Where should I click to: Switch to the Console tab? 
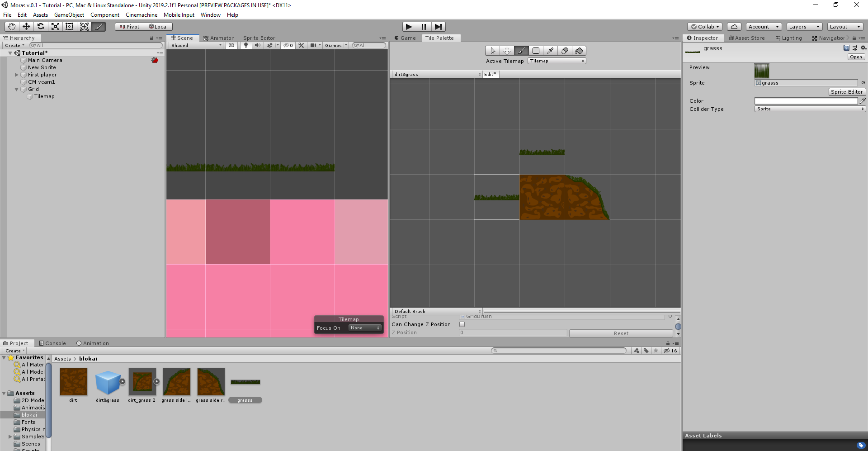pos(52,343)
